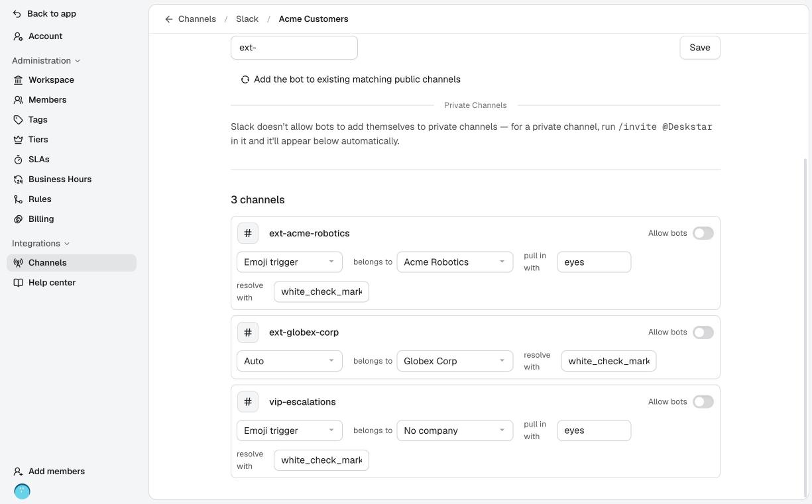Click the Workspace building icon

pos(18,80)
